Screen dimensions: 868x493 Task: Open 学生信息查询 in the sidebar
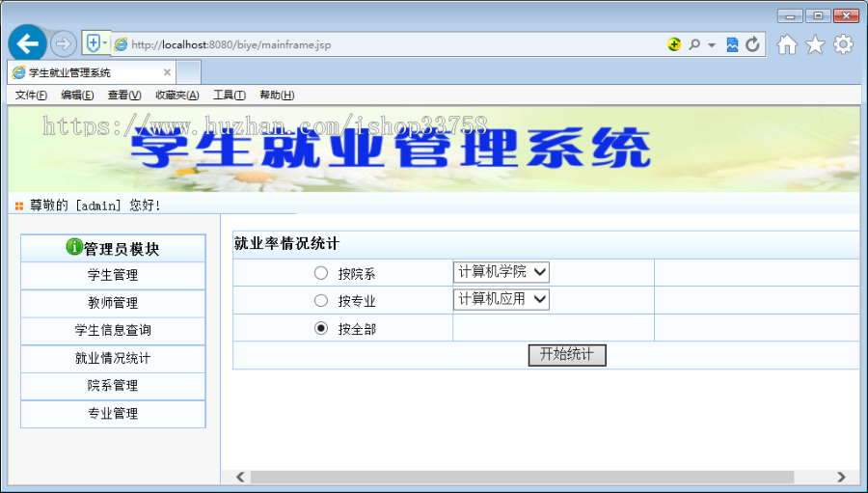click(x=113, y=331)
